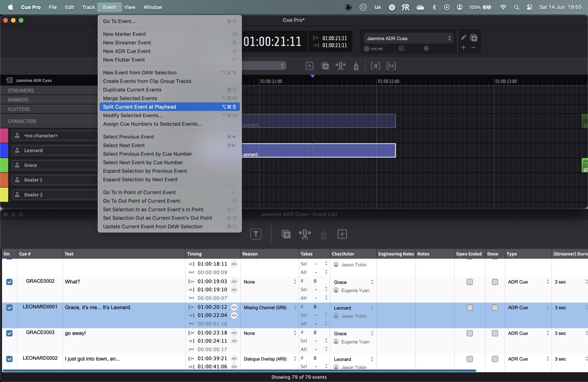The height and width of the screenshot is (382, 588).
Task: Toggle the On checkbox for GRACE0003
Action: (x=9, y=333)
